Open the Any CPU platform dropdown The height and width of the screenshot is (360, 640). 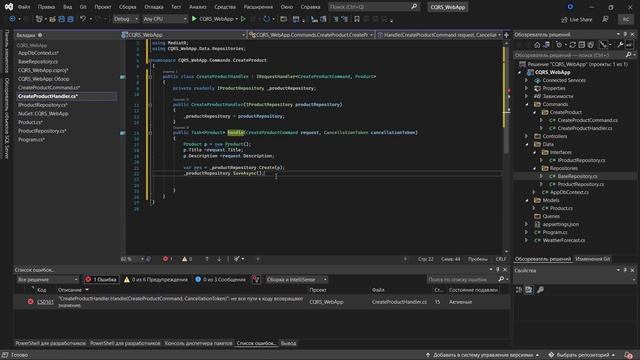165,19
